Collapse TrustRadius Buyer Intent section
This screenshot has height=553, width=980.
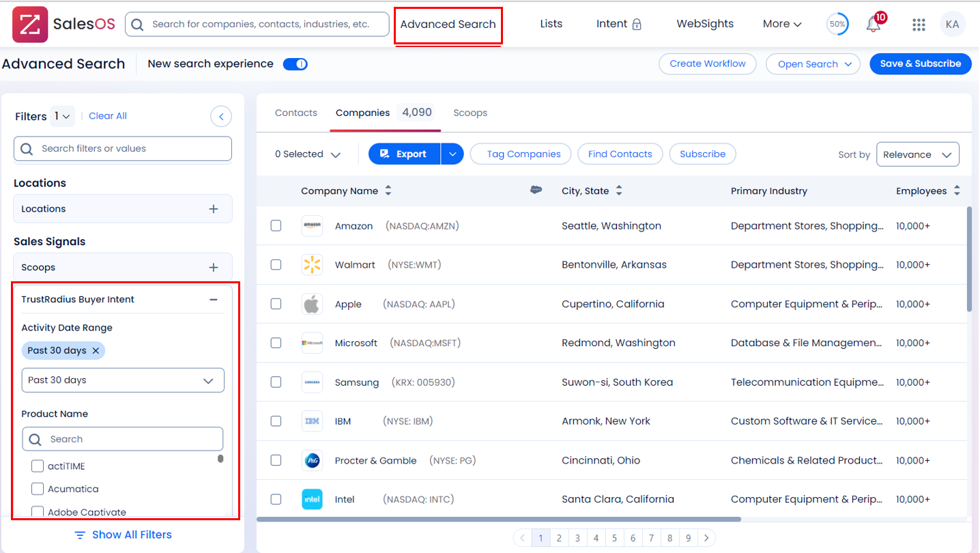point(214,300)
